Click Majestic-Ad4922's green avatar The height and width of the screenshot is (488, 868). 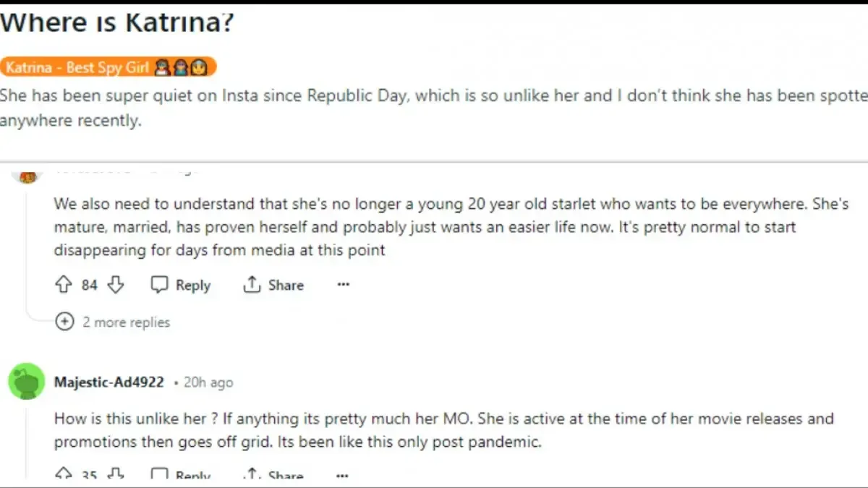26,381
